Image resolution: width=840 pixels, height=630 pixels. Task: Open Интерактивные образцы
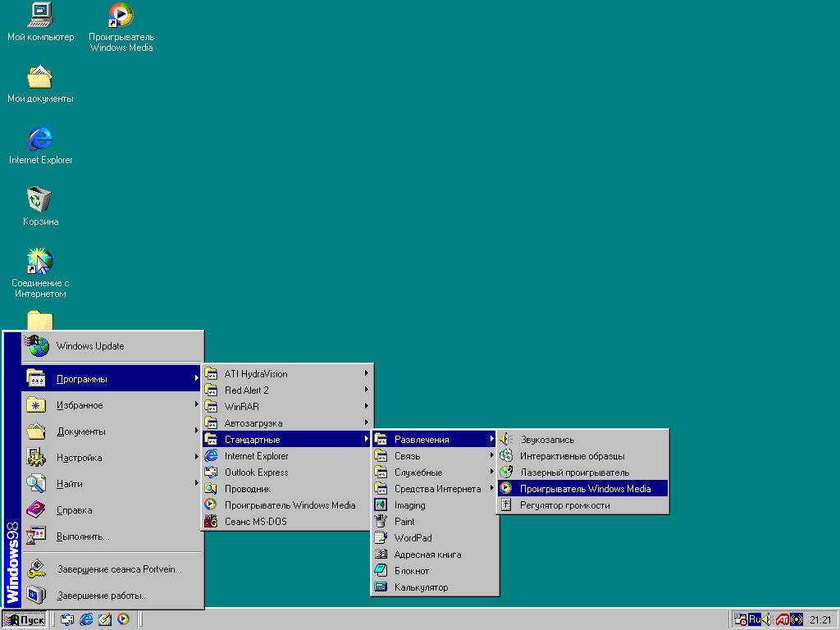583,455
